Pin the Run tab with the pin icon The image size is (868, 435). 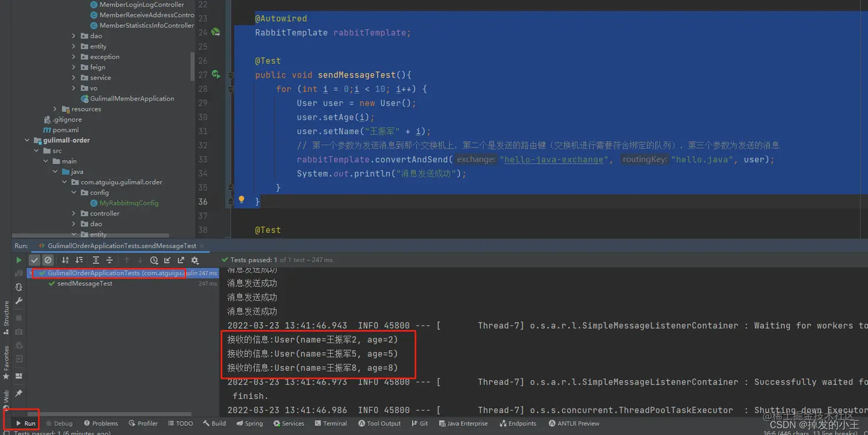tap(19, 393)
